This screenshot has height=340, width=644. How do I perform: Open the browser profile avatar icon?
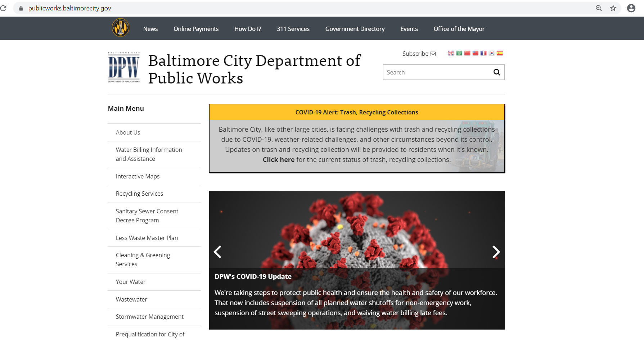pyautogui.click(x=631, y=8)
